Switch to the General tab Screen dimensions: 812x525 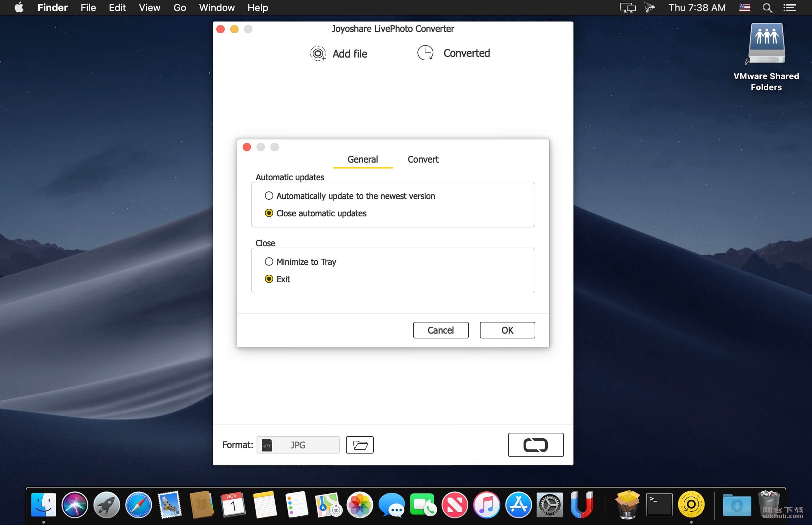(363, 160)
